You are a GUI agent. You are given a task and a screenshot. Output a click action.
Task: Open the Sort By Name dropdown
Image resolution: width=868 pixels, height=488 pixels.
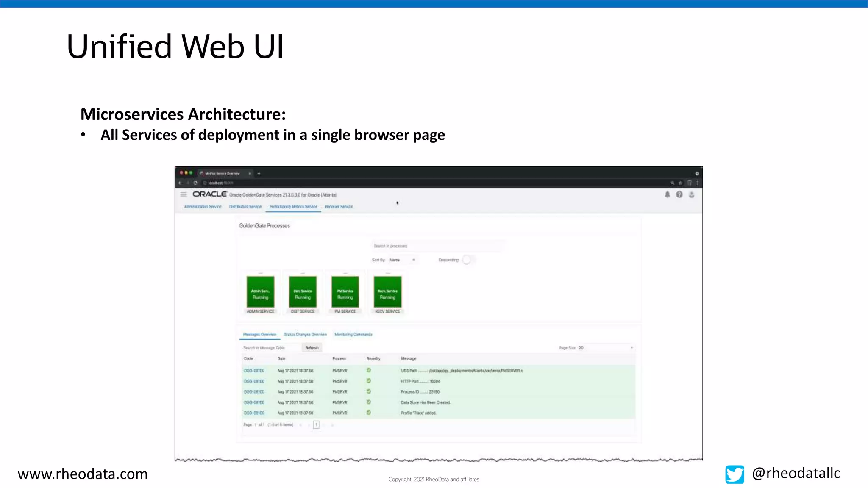point(402,260)
